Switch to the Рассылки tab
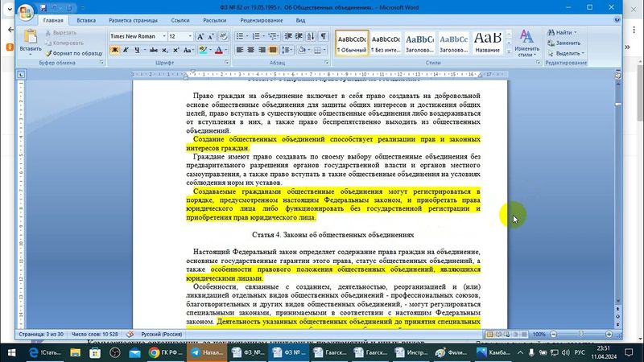Viewport: 644px width, 362px height. pyautogui.click(x=214, y=20)
